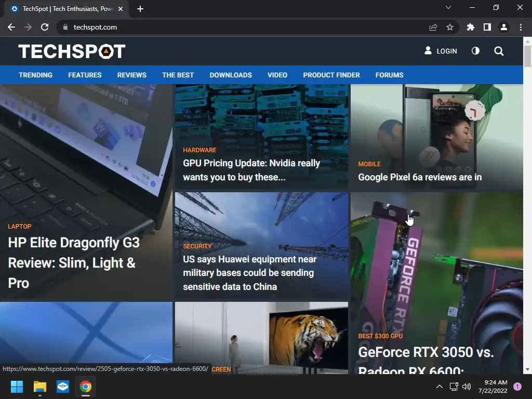Screen dimensions: 532x399
Task: Open the Windows Start menu
Action: pos(17,387)
